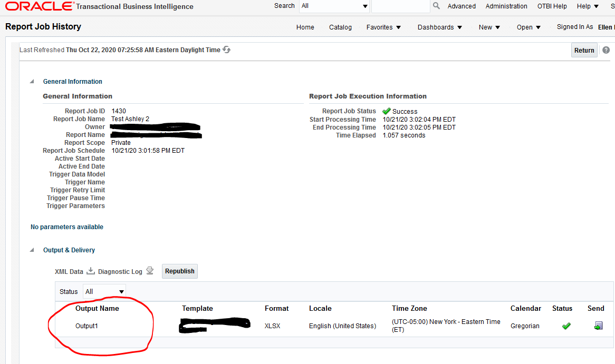This screenshot has height=364, width=615.
Task: Open the search scope All dropdown
Action: (x=365, y=6)
